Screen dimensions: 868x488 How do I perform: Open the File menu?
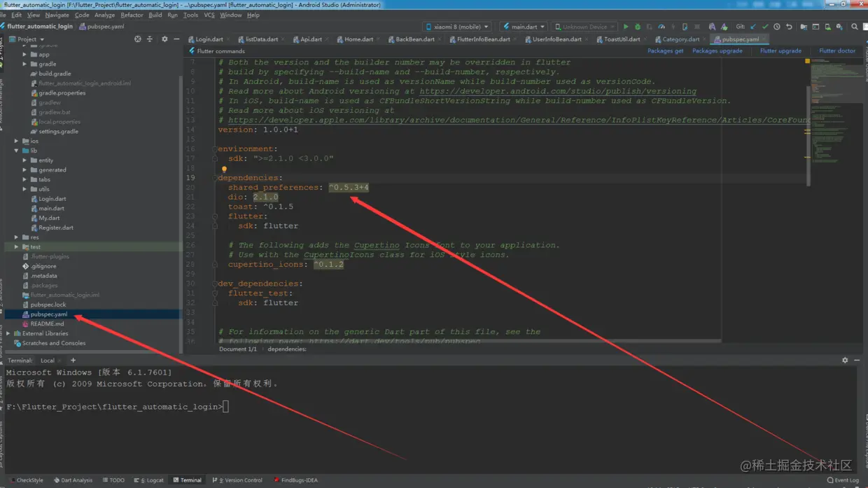click(3, 15)
